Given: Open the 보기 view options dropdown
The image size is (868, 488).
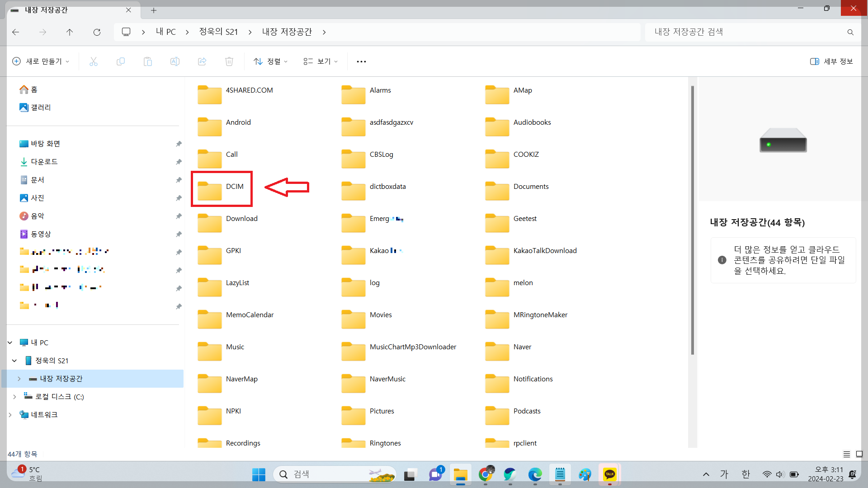Looking at the screenshot, I should (x=320, y=61).
